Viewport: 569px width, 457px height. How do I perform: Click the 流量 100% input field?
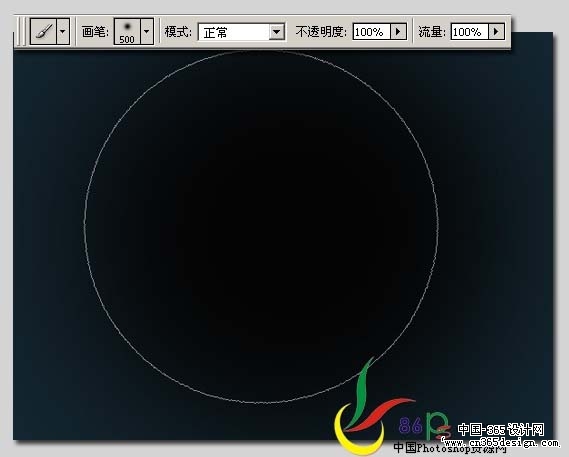click(470, 32)
